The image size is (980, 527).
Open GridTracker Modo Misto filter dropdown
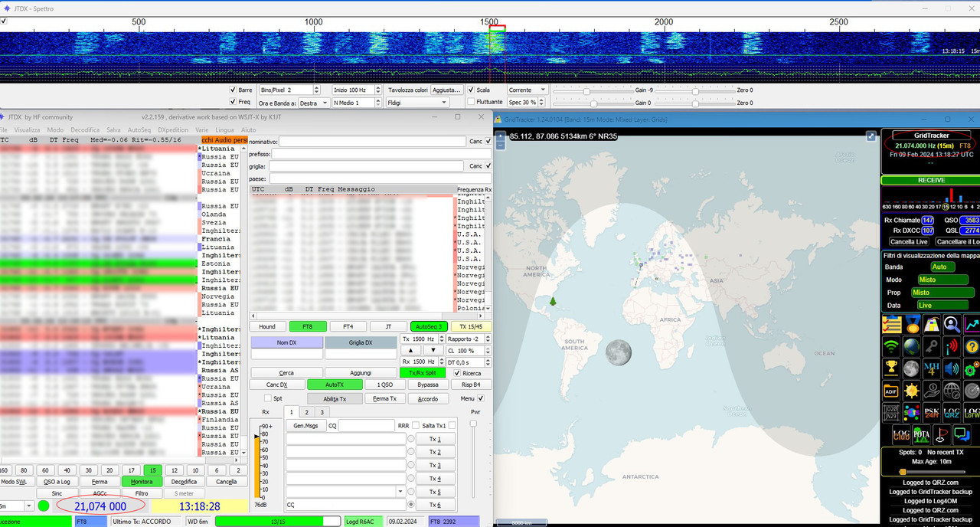(942, 280)
